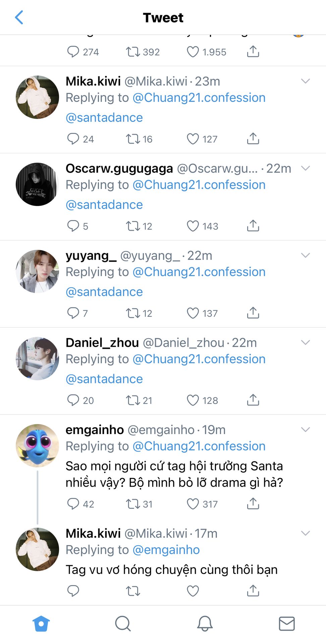Share the top tweet with 1.955 likes
Screen dimensions: 326x644
click(253, 52)
